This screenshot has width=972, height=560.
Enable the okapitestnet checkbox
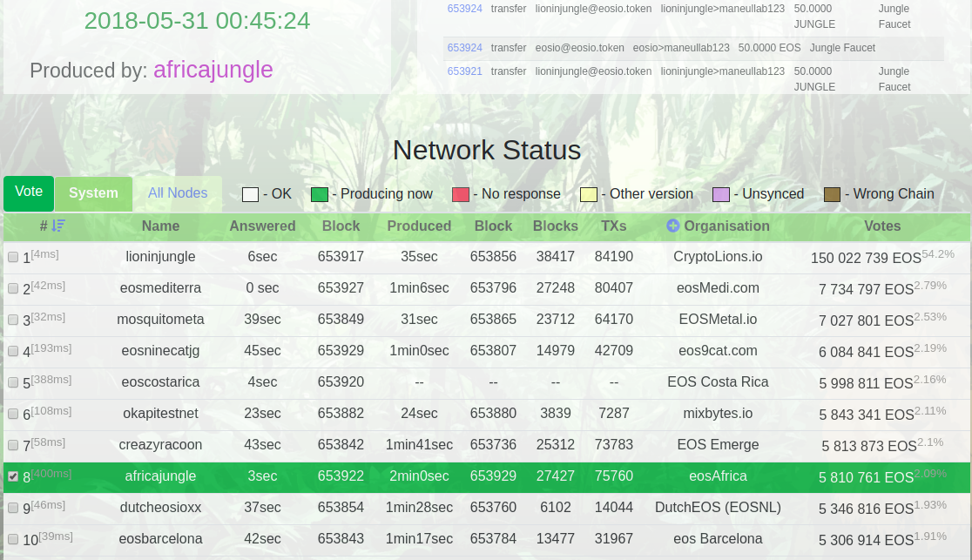(x=13, y=414)
